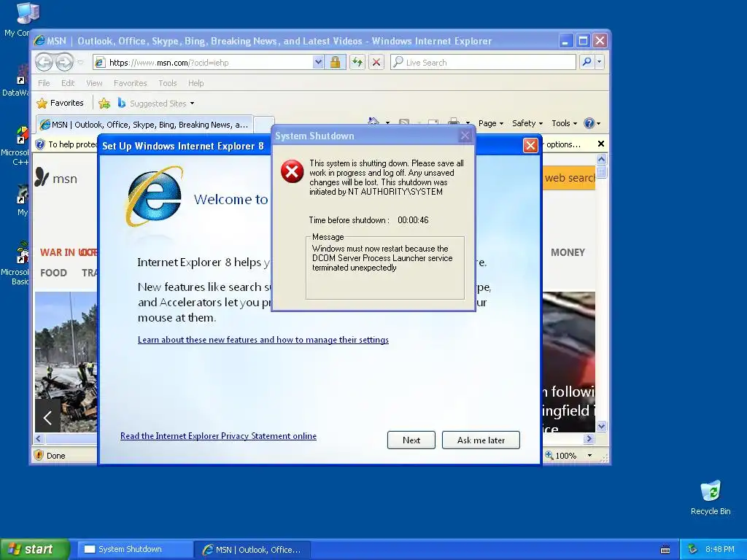Viewport: 747px width, 560px height.
Task: Open a new blank tab
Action: pyautogui.click(x=263, y=125)
